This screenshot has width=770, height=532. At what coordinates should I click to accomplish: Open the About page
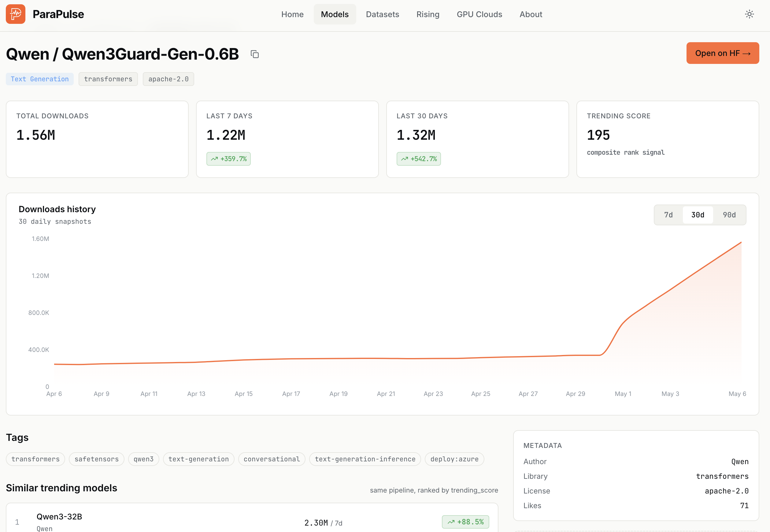click(x=531, y=14)
